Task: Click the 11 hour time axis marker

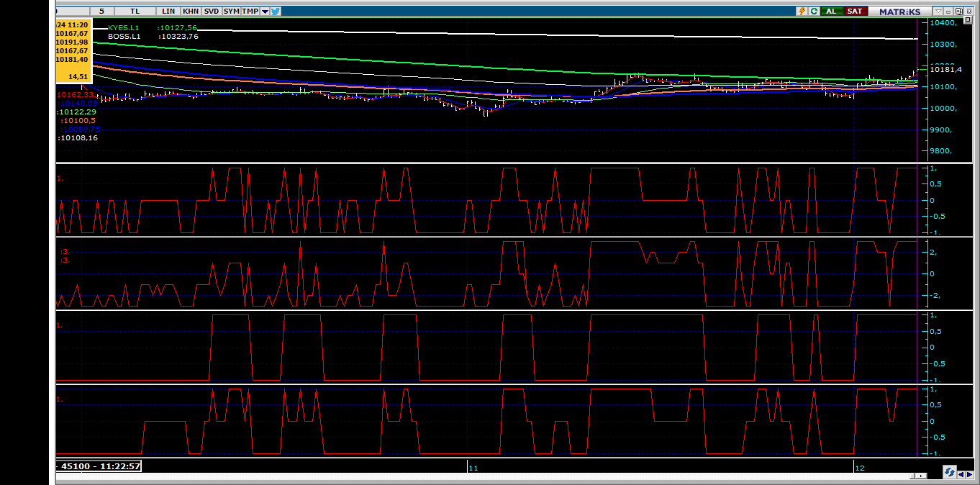Action: pyautogui.click(x=473, y=468)
